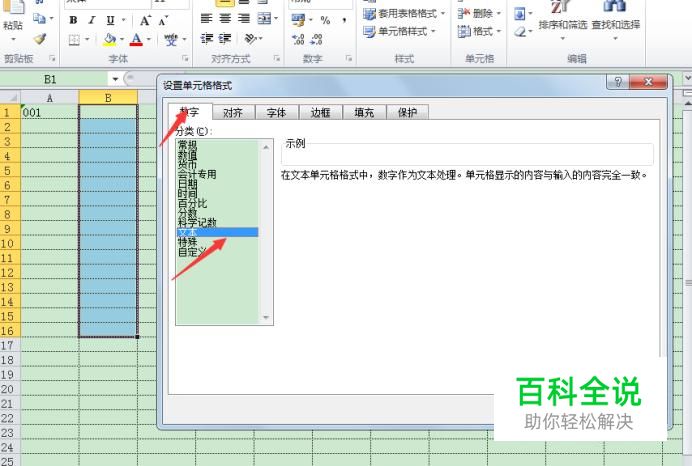692x466 pixels.
Task: Select column B header
Action: click(x=108, y=98)
